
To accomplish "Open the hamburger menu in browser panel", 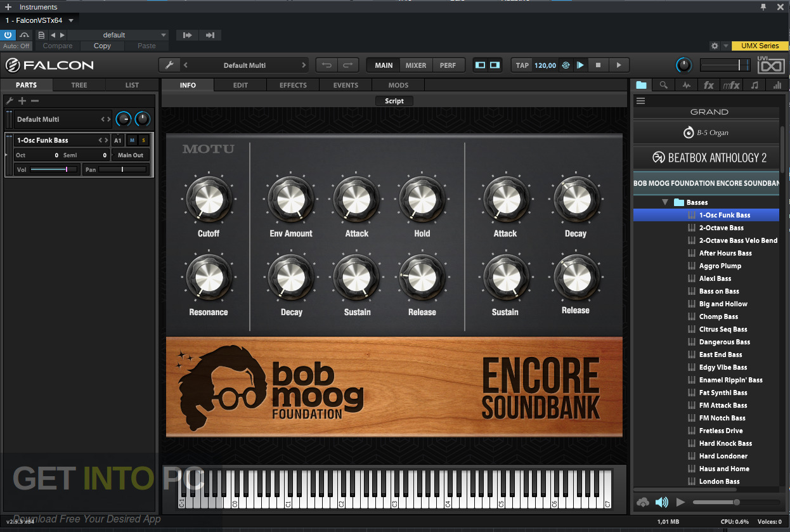I will (x=640, y=101).
